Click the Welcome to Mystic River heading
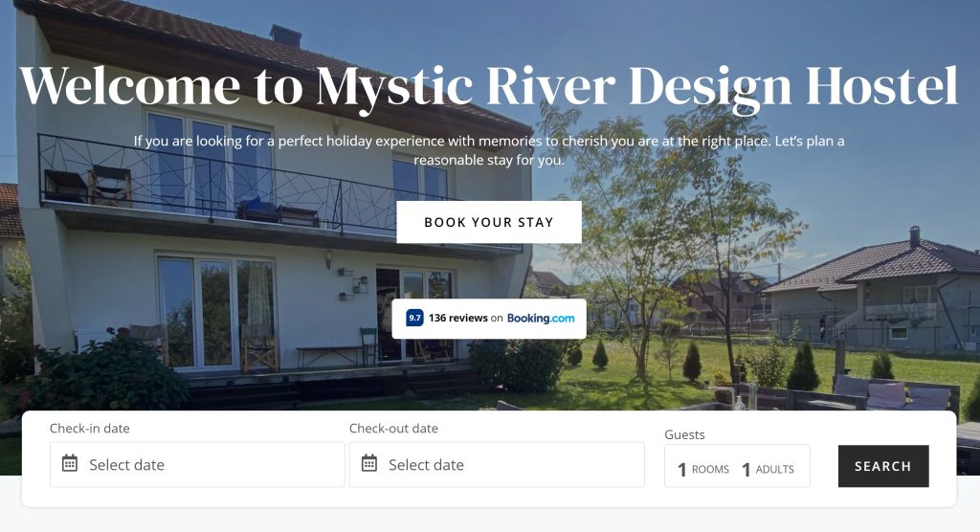The height and width of the screenshot is (532, 980). 489,86
